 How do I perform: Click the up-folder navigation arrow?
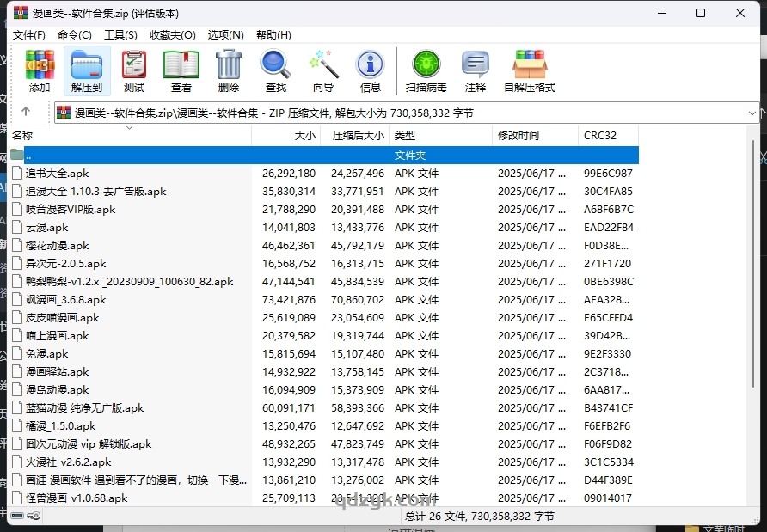26,113
